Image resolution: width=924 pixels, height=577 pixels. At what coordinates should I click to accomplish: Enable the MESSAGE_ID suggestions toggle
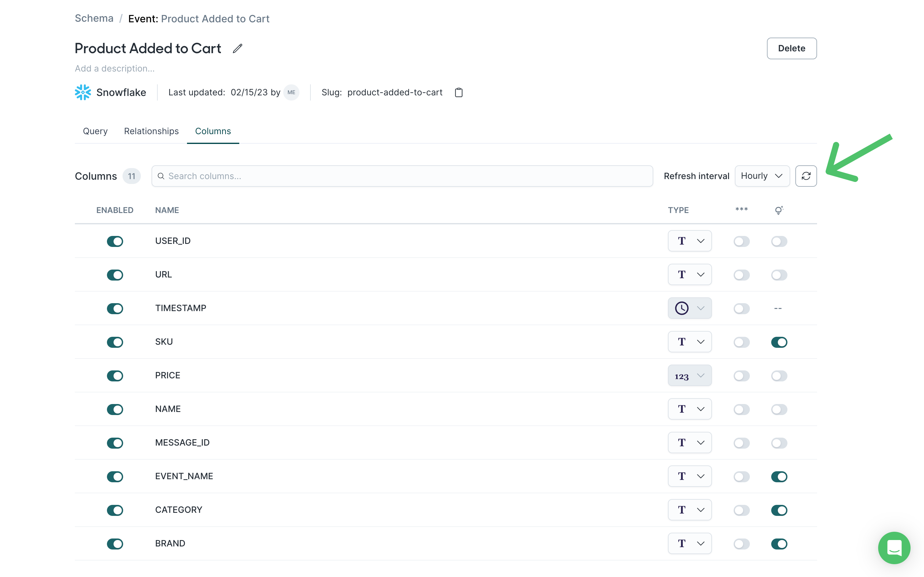click(x=779, y=443)
